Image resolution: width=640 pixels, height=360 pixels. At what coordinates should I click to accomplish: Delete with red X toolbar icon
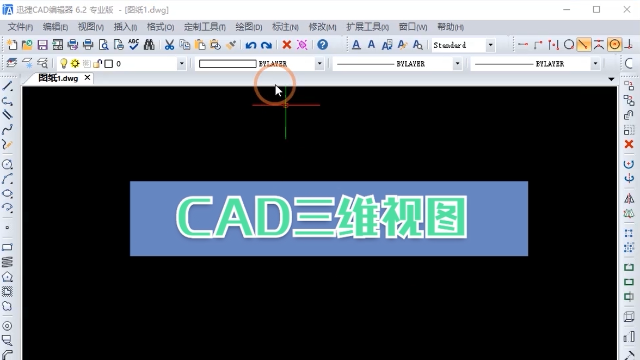pyautogui.click(x=287, y=45)
